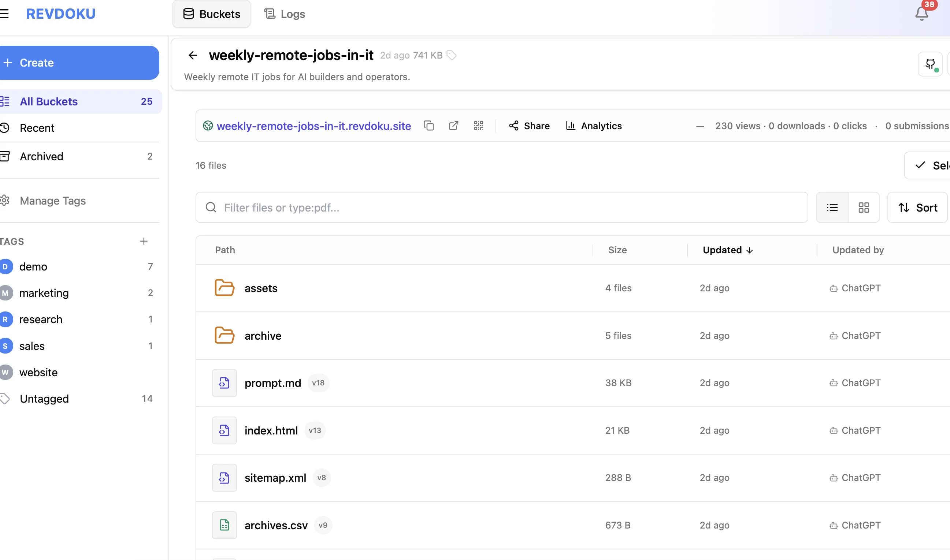Copy the site URL
The height and width of the screenshot is (560, 950).
tap(428, 126)
